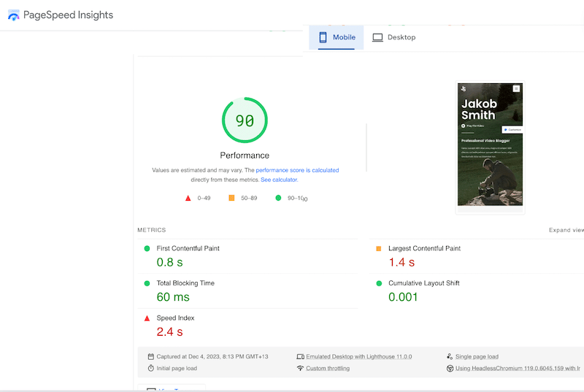Expand the metrics view details
Viewport: 584px width, 392px height.
point(566,230)
